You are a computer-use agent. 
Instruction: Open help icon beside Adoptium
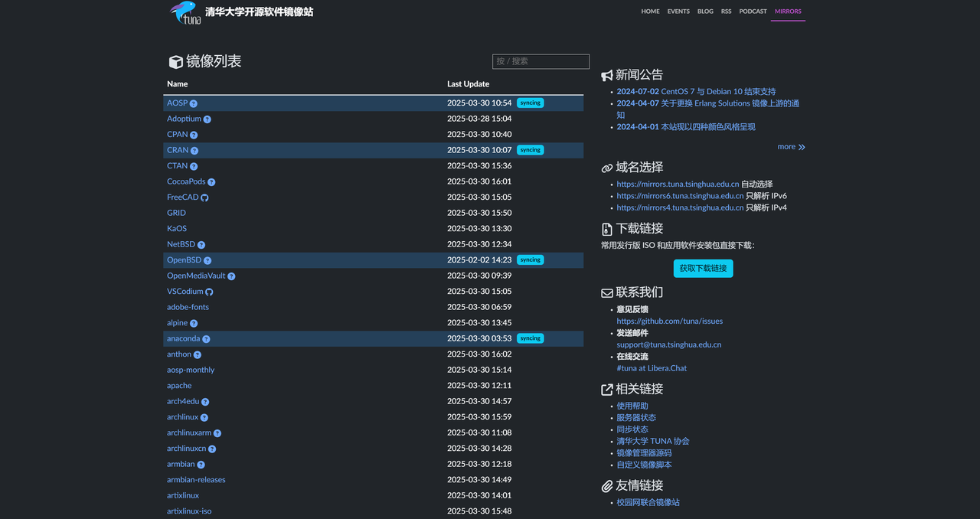coord(207,119)
